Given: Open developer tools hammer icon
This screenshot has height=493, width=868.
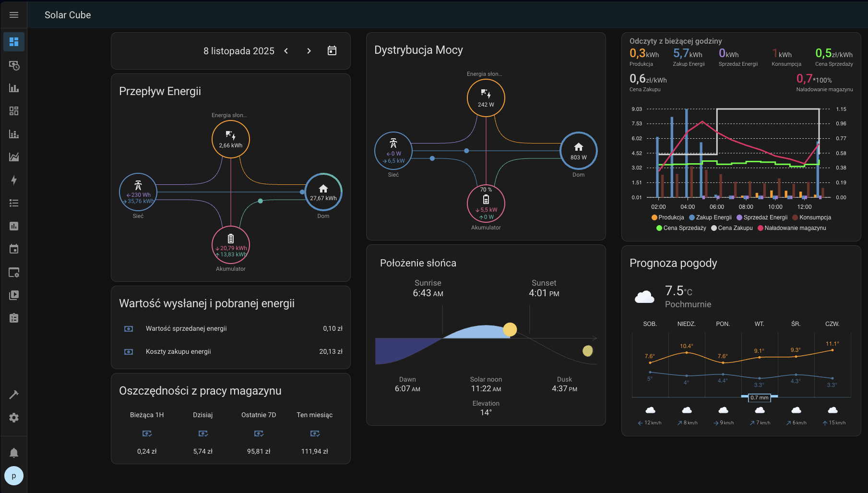Looking at the screenshot, I should point(14,395).
